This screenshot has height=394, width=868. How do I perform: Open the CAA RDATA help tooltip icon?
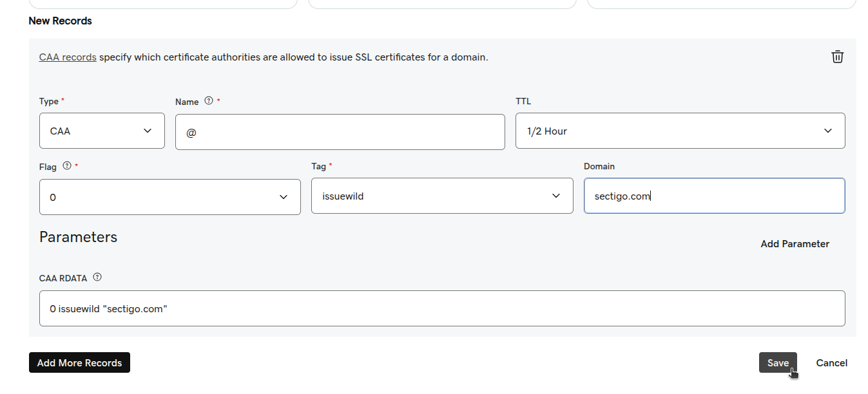(x=97, y=277)
